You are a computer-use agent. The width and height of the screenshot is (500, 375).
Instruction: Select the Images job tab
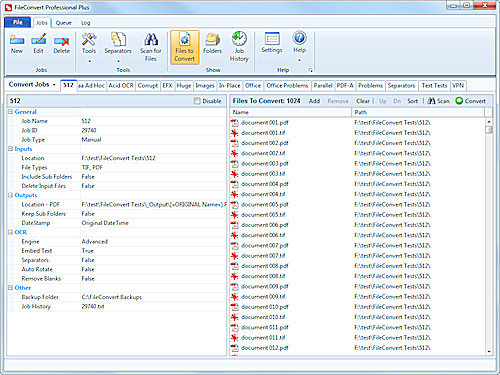pyautogui.click(x=205, y=86)
